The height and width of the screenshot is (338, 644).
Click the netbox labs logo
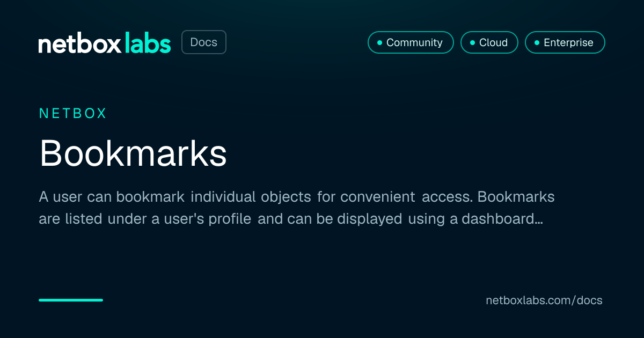pos(105,42)
